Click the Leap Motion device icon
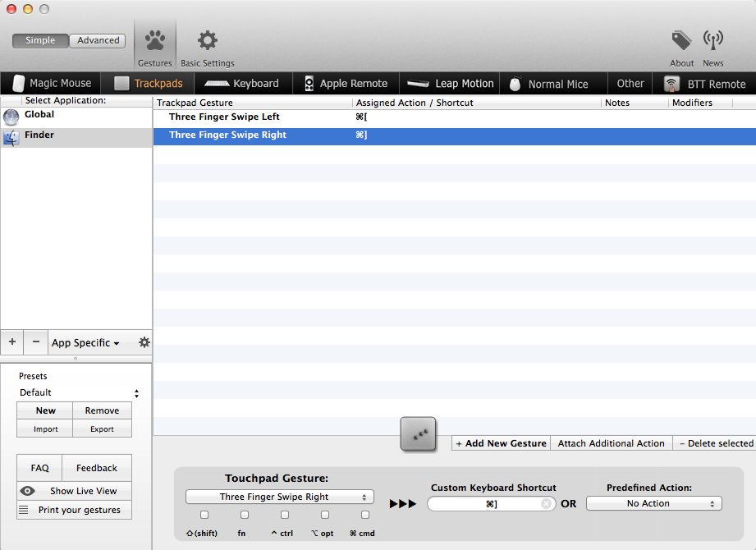The height and width of the screenshot is (550, 756). coord(418,84)
